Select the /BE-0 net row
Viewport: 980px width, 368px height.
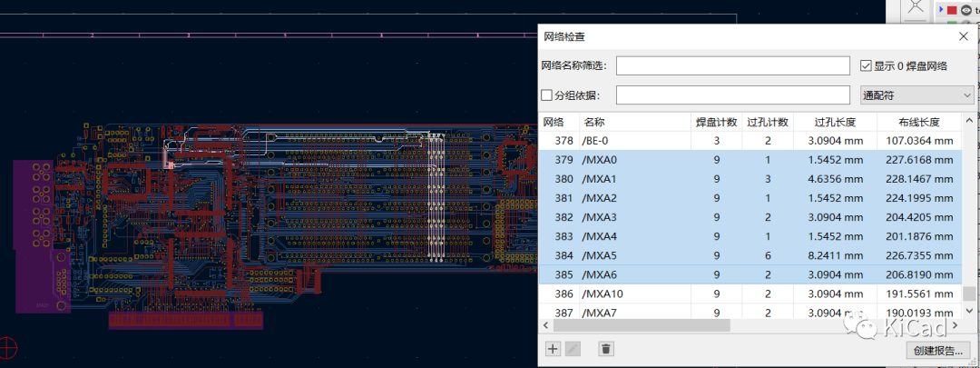(x=750, y=141)
